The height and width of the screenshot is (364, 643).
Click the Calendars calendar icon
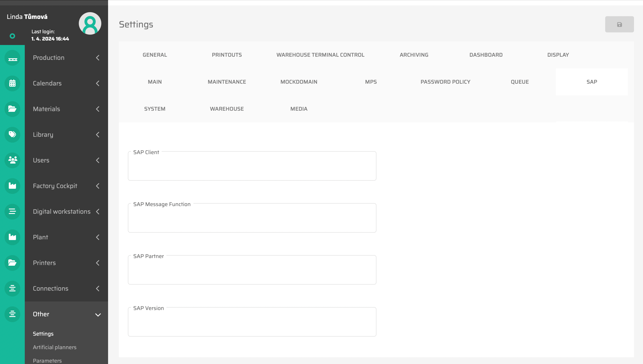(12, 83)
